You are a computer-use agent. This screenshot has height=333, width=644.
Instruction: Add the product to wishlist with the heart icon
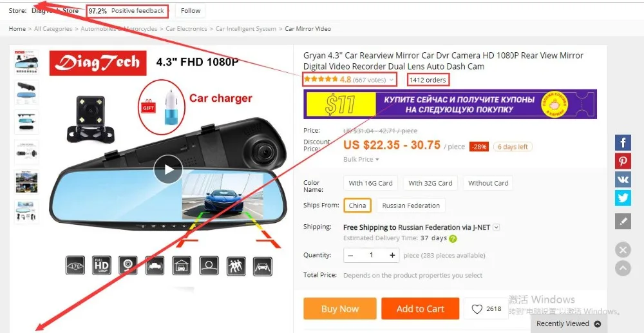477,309
